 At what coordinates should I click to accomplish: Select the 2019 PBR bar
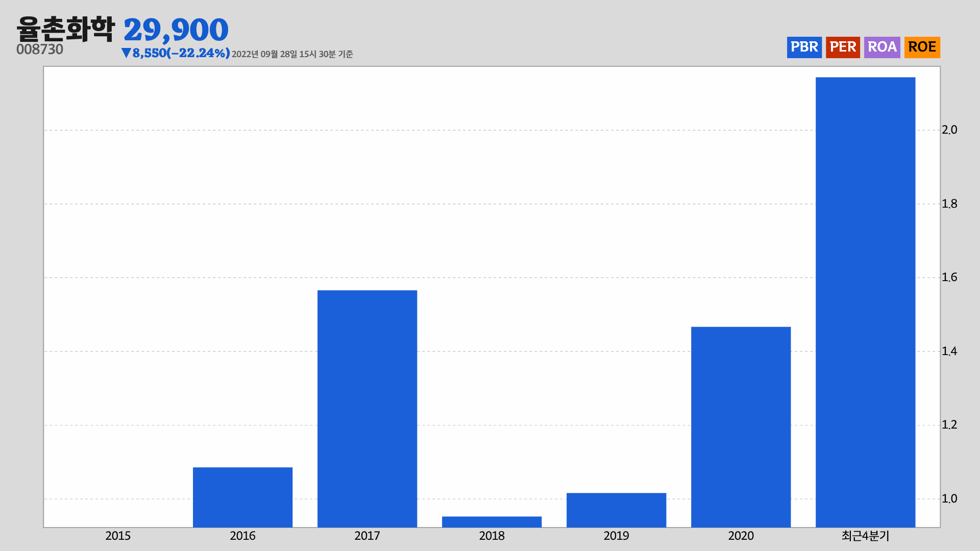[616, 510]
